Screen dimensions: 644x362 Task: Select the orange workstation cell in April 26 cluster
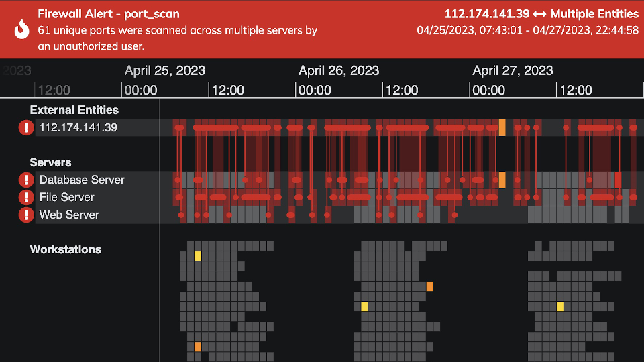point(429,286)
